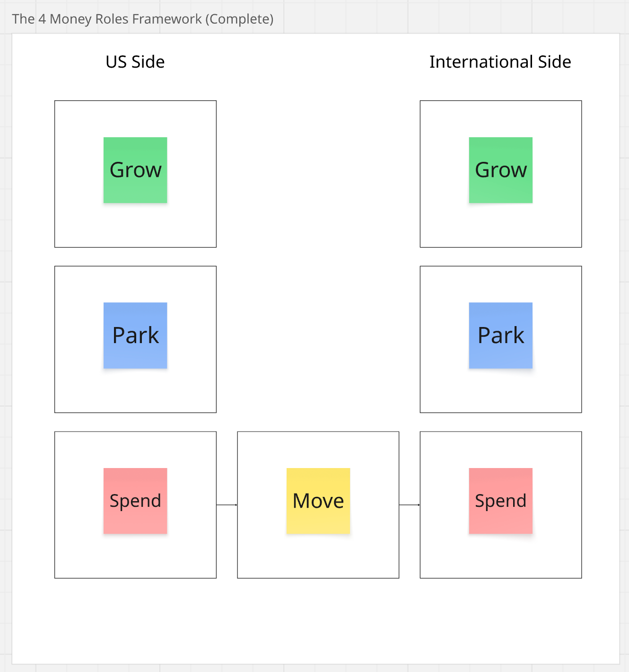Image resolution: width=629 pixels, height=672 pixels.
Task: Select the arrow connecting Move to International Spend
Action: pyautogui.click(x=410, y=505)
